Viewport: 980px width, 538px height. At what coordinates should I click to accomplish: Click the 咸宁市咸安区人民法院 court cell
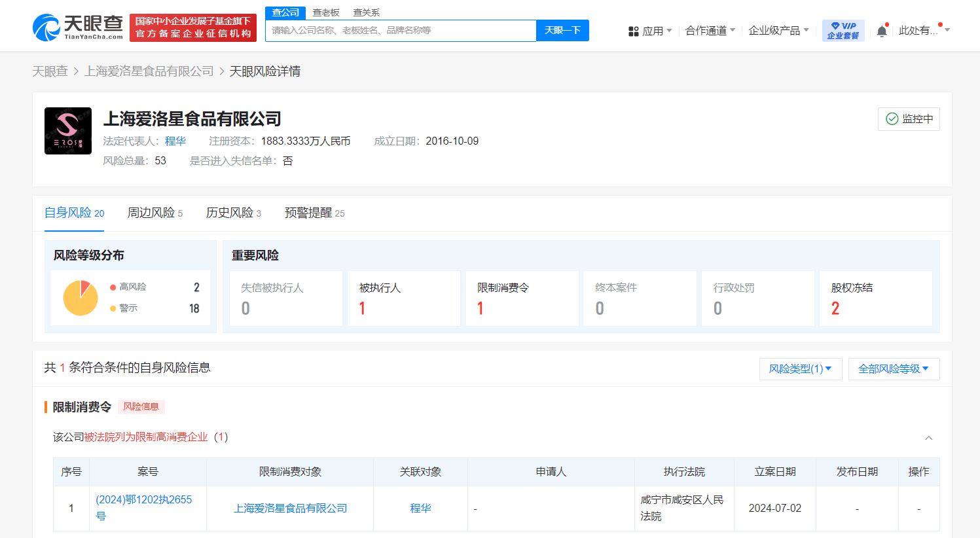tap(684, 508)
